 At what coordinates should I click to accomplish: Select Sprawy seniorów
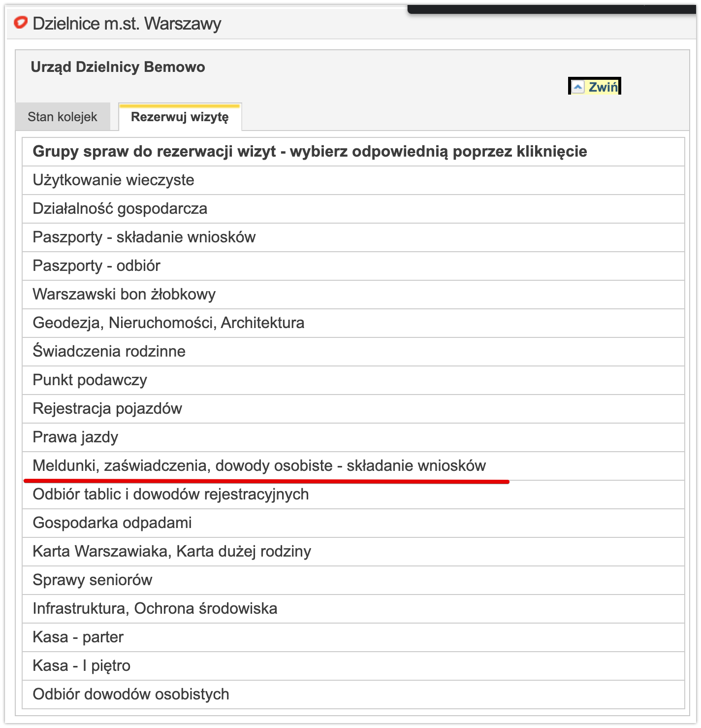coord(353,580)
